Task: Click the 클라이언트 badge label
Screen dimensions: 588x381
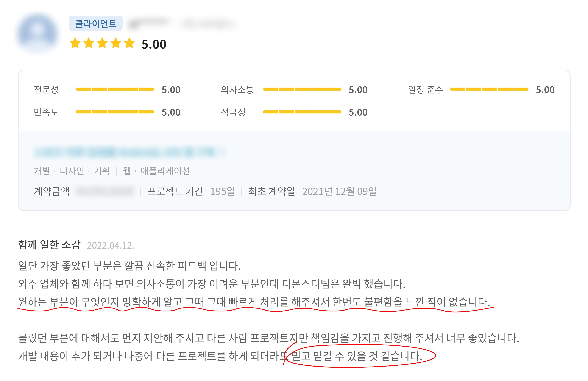Action: 96,23
